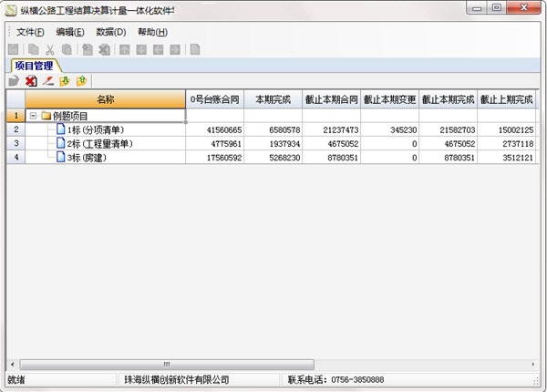Select the 2标(工程量清单) tree item
Screen dimensions: 547x392
(x=99, y=144)
